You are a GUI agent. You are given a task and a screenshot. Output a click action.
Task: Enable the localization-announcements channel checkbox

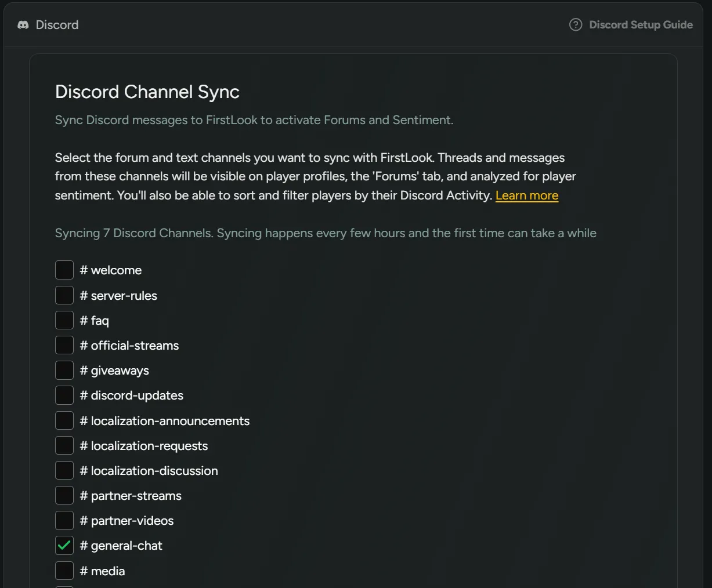coord(64,420)
